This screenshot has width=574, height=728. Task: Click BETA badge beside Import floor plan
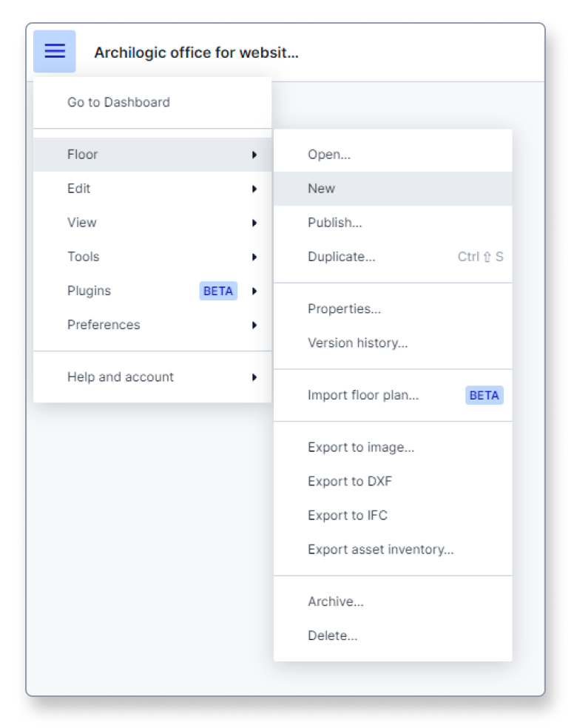tap(484, 395)
